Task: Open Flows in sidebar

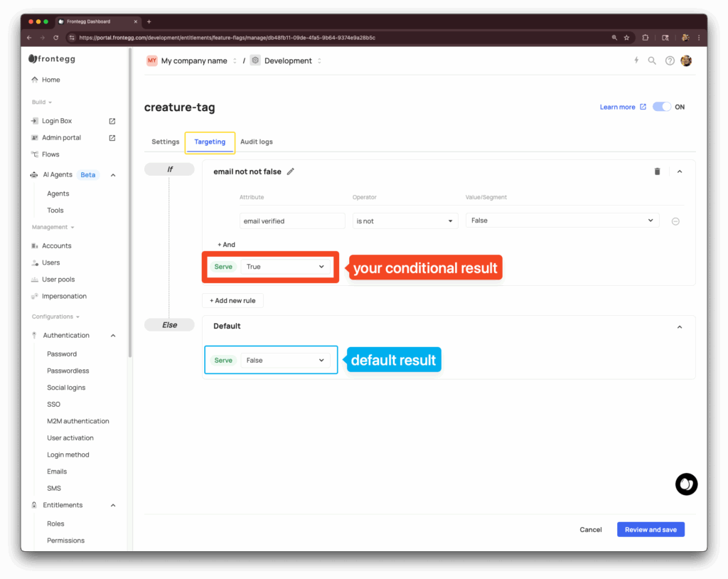Action: (50, 154)
